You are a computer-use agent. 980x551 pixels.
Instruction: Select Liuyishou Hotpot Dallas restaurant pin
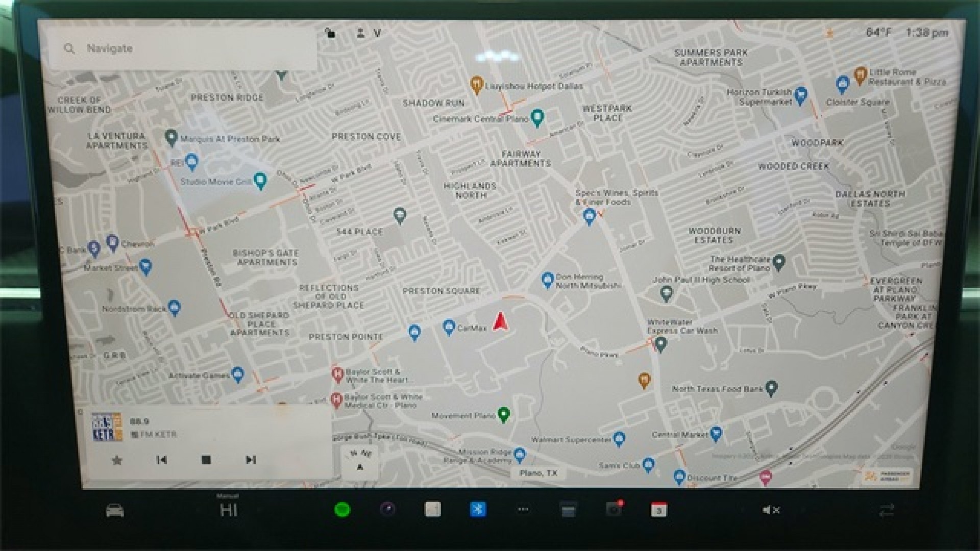[x=476, y=85]
